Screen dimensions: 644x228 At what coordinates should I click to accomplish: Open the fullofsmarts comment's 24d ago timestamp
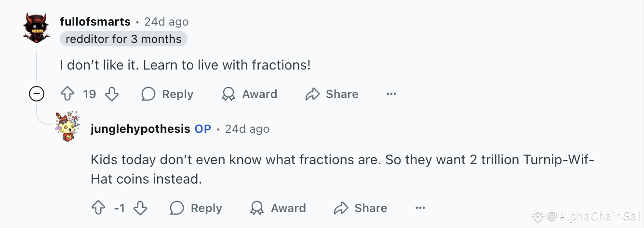tap(166, 22)
